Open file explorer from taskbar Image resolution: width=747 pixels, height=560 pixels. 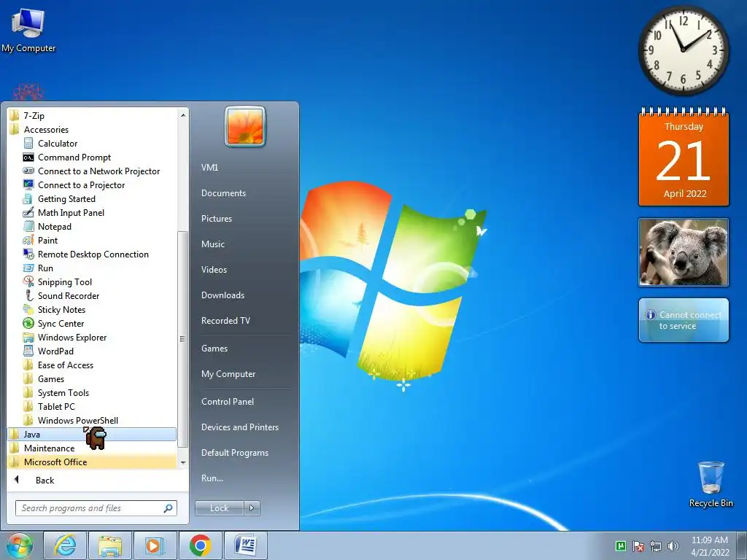tap(109, 545)
